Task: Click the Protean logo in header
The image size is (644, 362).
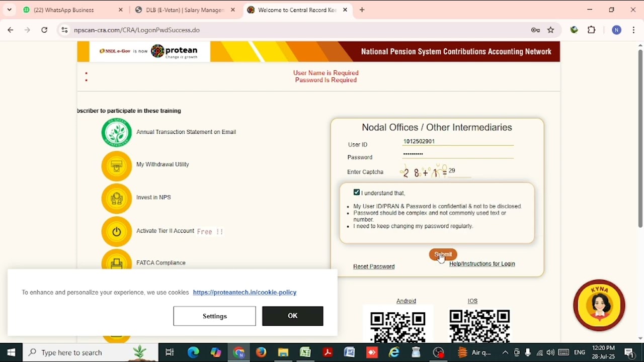Action: pyautogui.click(x=175, y=51)
